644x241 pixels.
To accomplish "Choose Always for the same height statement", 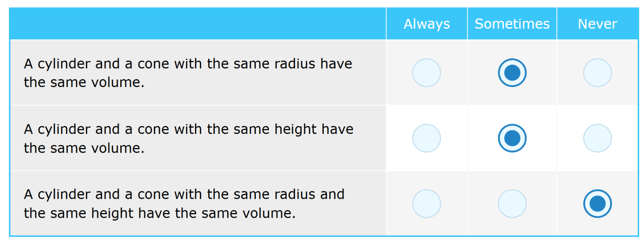I will tap(426, 138).
